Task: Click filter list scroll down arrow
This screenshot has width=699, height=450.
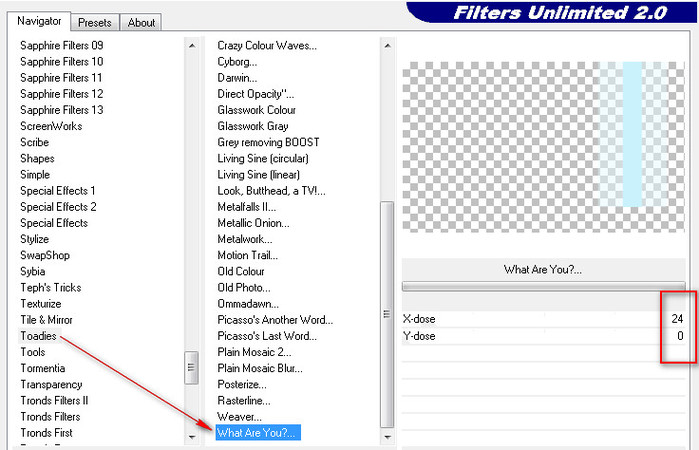Action: click(x=387, y=437)
